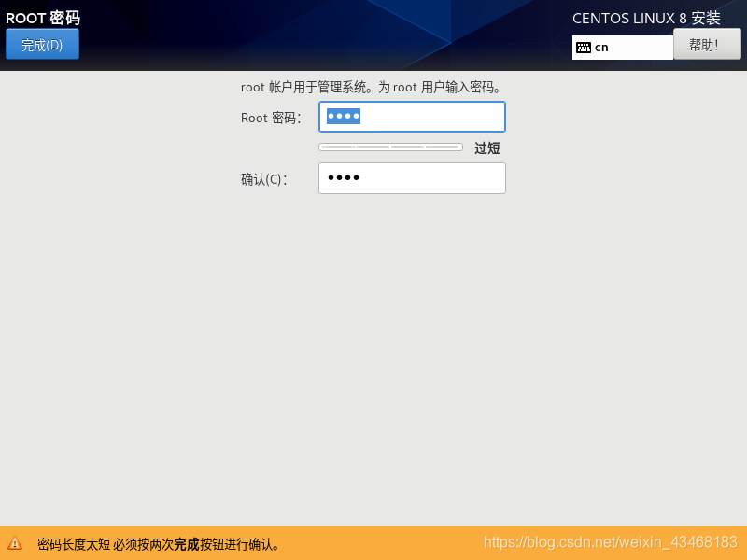Click the Root 密码: field label
747x560 pixels.
click(x=271, y=118)
